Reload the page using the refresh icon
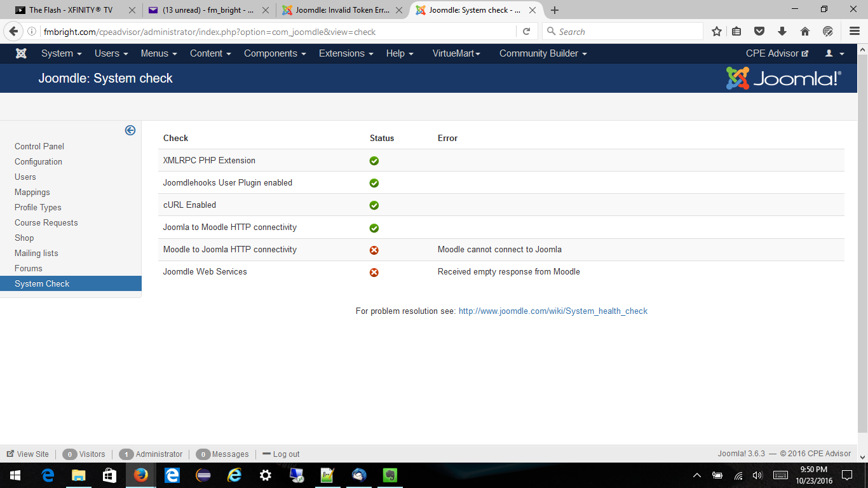 (526, 32)
